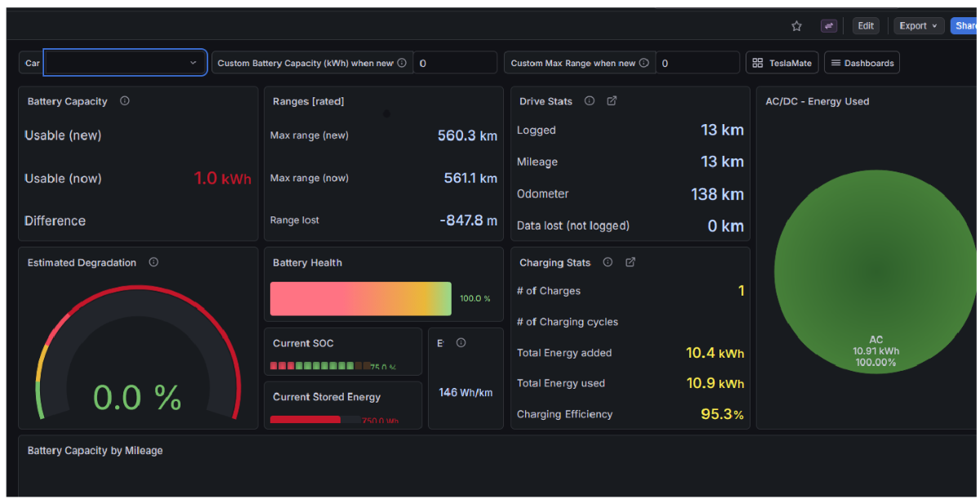Open the Charging Stats external link icon
The width and height of the screenshot is (980, 499).
[630, 262]
